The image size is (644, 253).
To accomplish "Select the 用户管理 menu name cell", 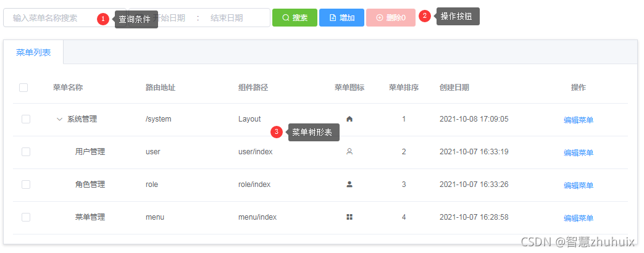I will coord(90,152).
